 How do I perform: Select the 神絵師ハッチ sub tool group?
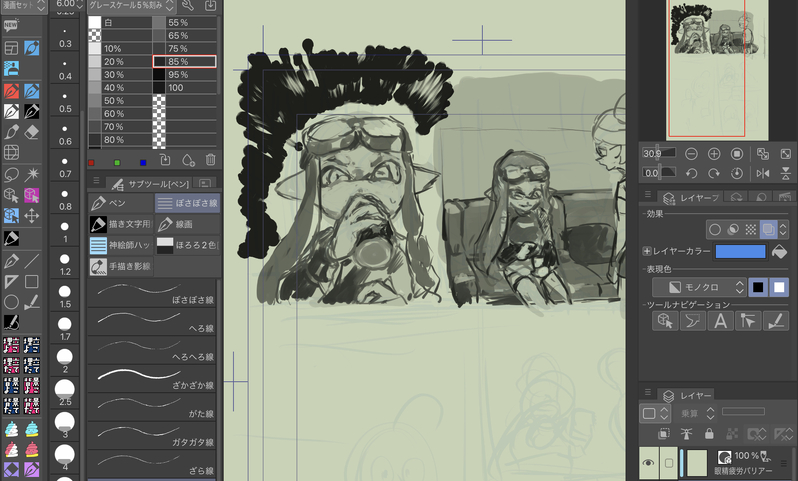tap(121, 245)
